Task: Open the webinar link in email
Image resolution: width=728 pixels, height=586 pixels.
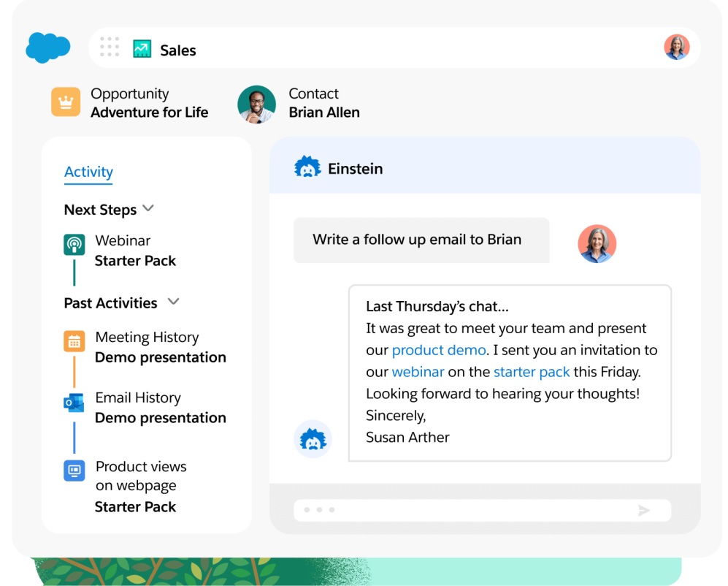Action: click(x=418, y=372)
